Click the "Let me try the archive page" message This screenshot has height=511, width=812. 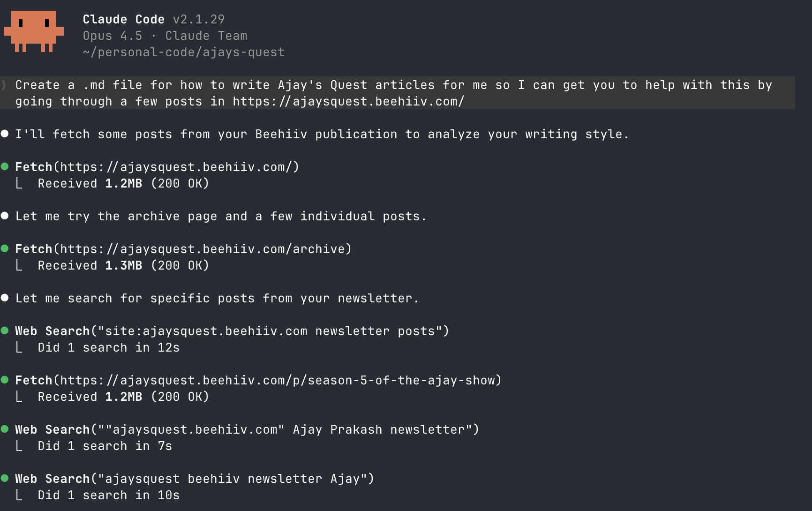pos(221,216)
